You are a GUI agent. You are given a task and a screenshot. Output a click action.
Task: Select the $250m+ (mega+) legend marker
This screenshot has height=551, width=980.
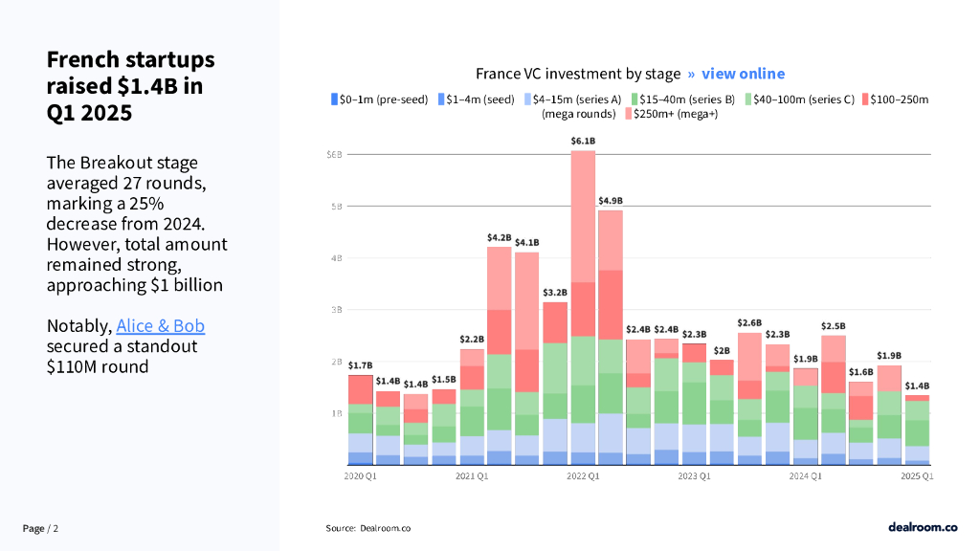(x=629, y=114)
